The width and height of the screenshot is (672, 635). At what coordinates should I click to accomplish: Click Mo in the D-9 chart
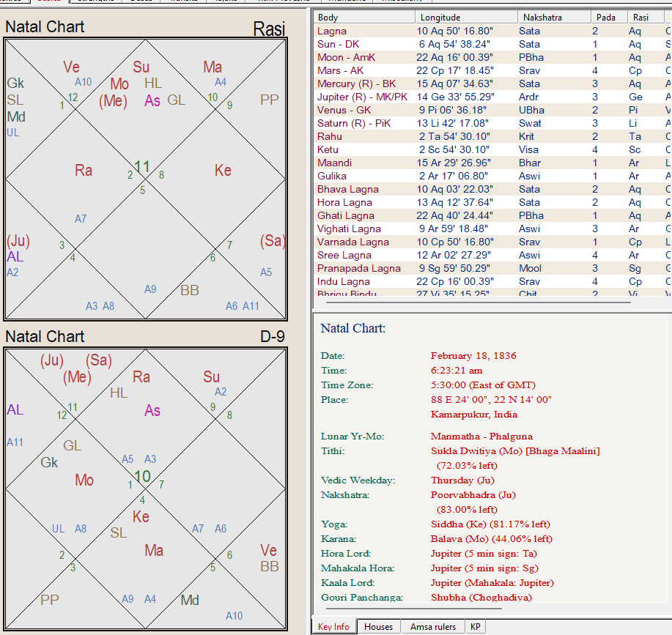[x=84, y=480]
